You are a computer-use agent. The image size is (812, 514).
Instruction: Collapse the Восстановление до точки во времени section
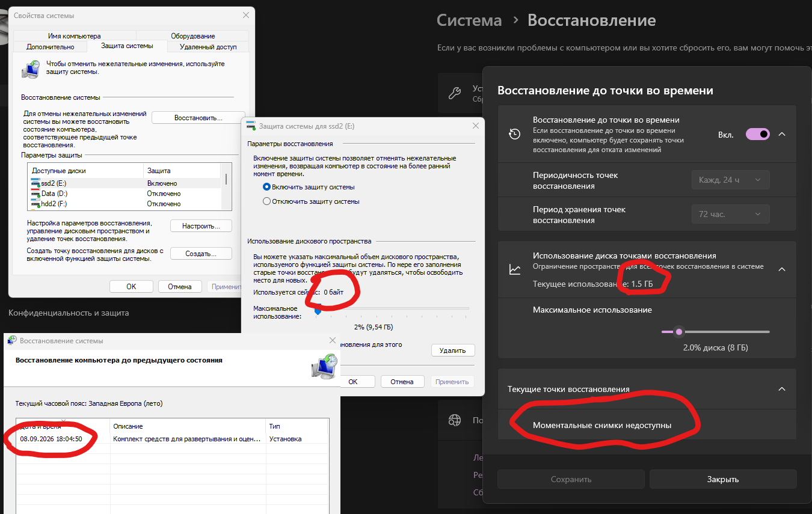point(782,134)
